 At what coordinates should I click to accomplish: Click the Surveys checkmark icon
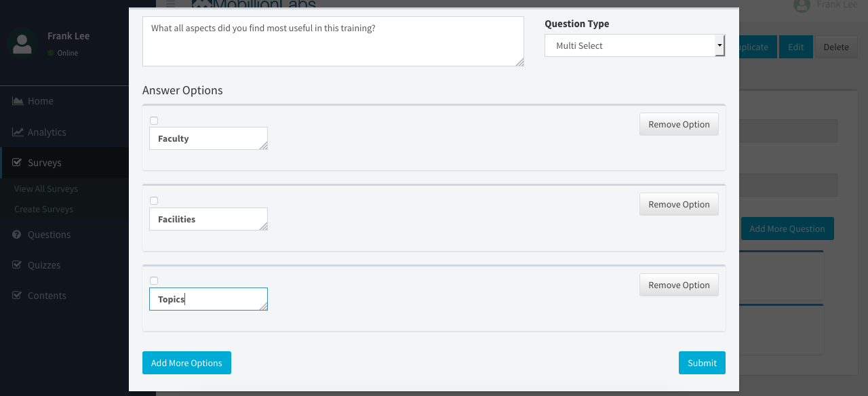[x=17, y=163]
